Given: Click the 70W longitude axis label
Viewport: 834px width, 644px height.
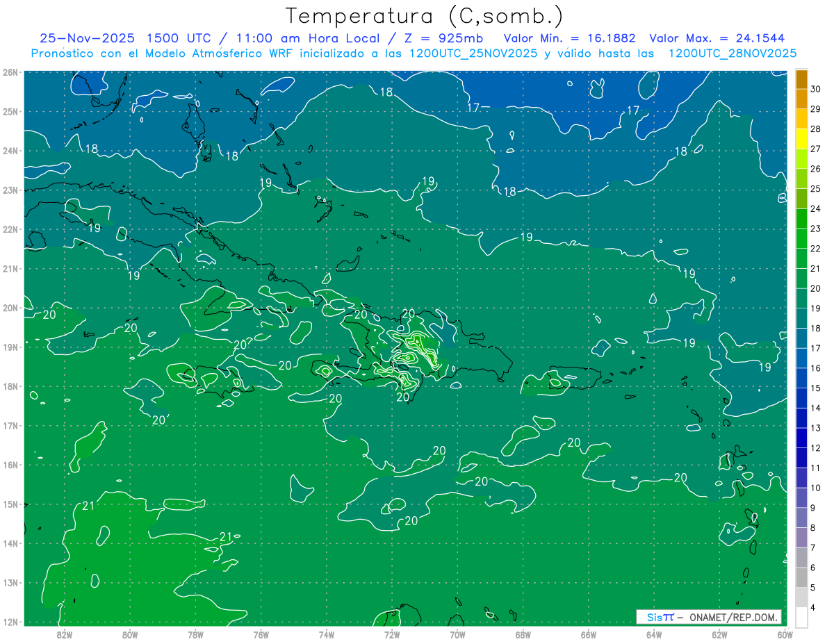Looking at the screenshot, I should point(457,634).
